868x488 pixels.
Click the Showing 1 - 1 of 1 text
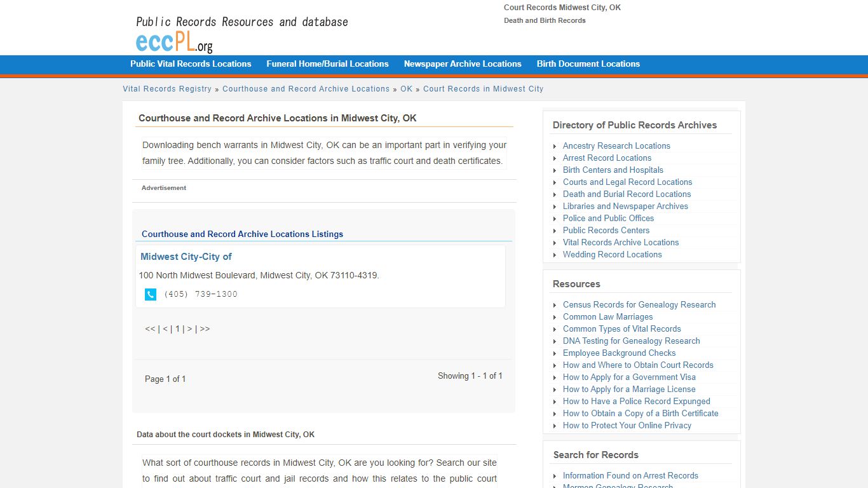tap(470, 376)
